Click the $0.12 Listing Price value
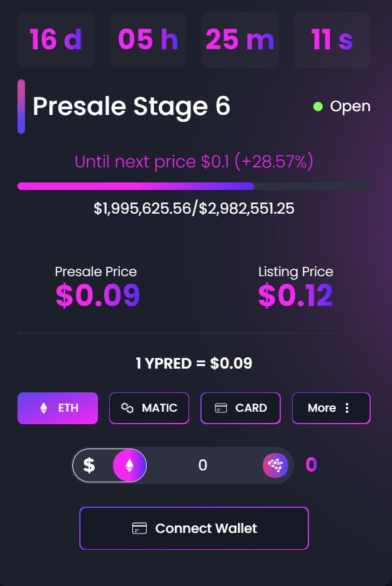This screenshot has width=392, height=586. coord(295,295)
